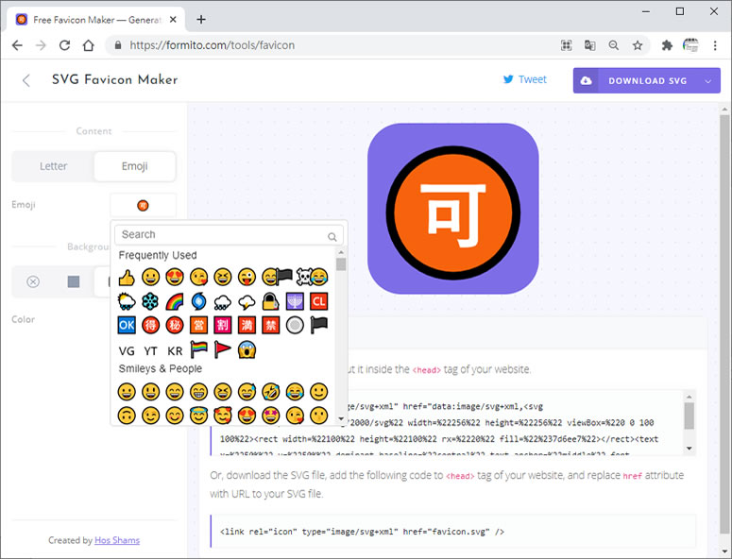Select the screaming face emoji
Viewport: 732px width, 560px height.
coord(247,350)
